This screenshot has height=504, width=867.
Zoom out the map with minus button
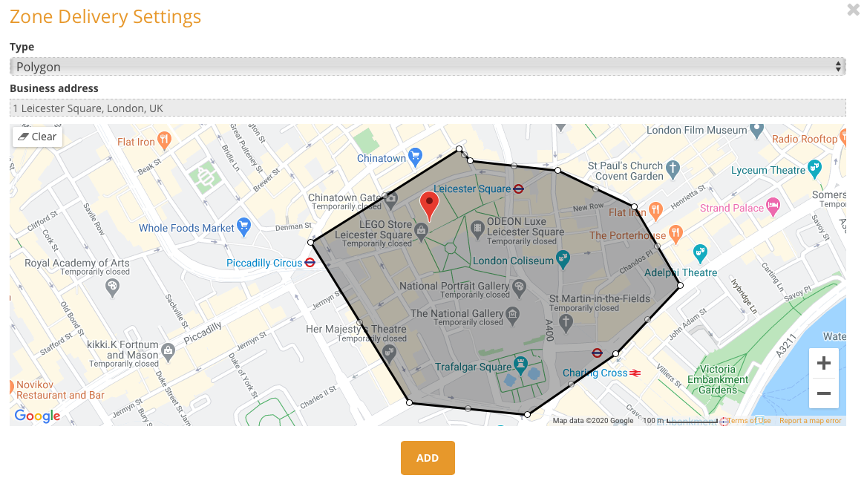click(x=823, y=393)
